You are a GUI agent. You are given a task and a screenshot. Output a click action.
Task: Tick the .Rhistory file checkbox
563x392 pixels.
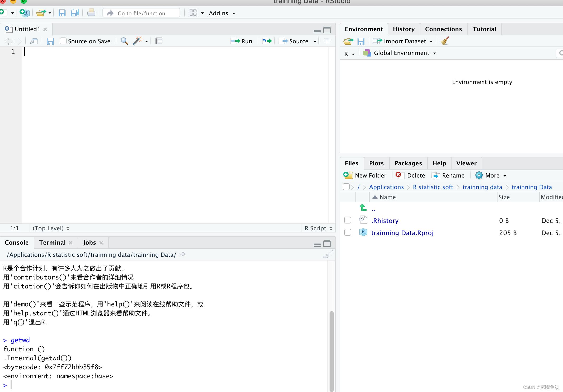(348, 220)
